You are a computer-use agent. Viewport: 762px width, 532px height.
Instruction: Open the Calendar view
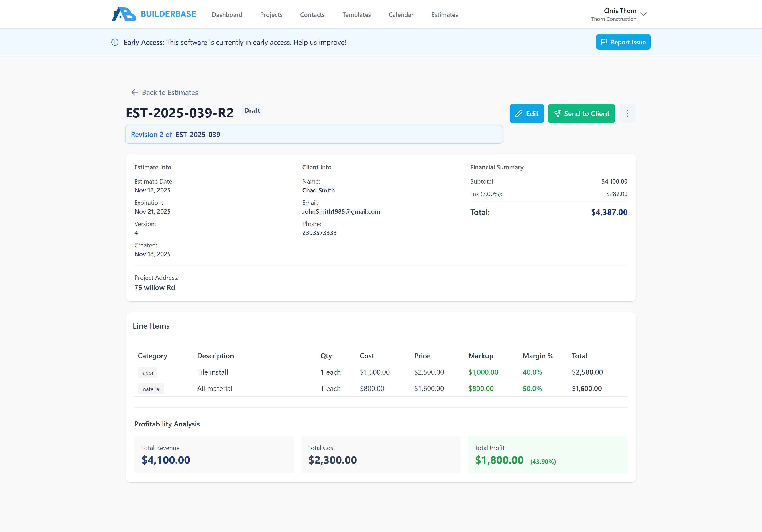coord(401,15)
